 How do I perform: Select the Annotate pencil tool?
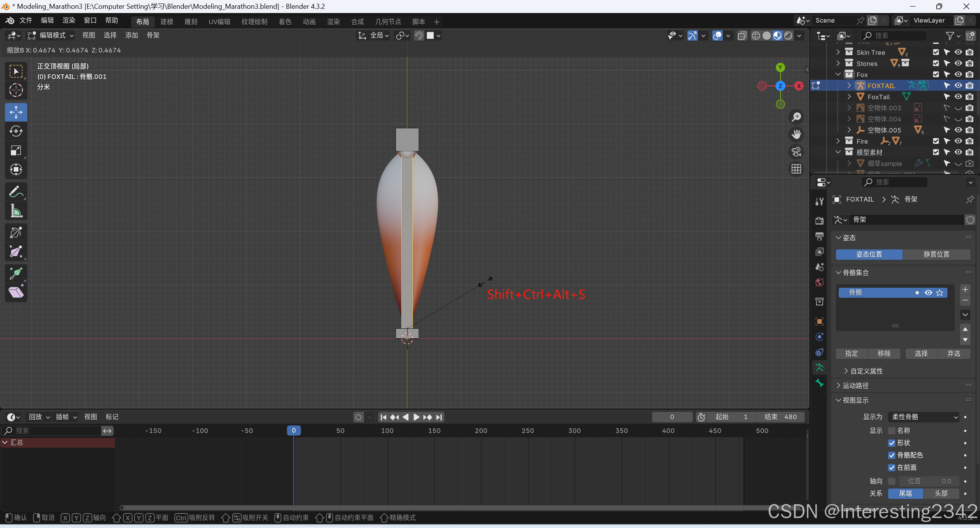[16, 192]
